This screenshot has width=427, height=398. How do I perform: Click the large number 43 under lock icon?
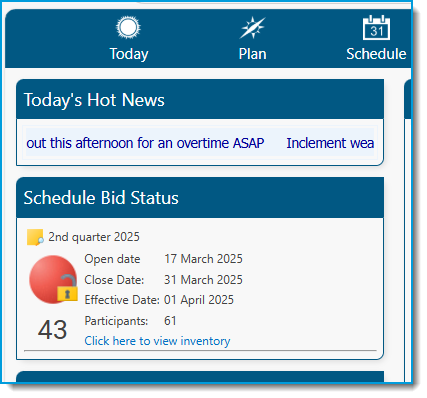point(52,330)
